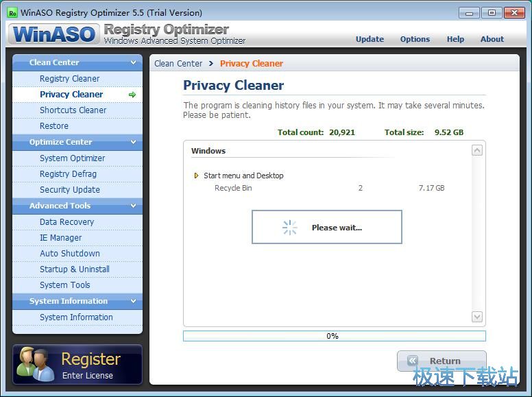Open Security Update
The height and width of the screenshot is (397, 532).
[77, 190]
